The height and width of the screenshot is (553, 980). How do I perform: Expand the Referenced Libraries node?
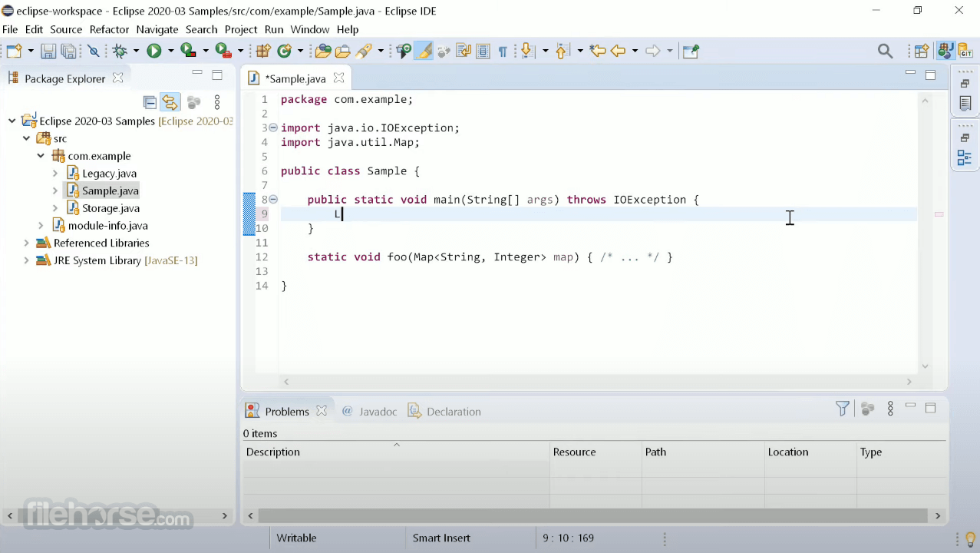26,243
